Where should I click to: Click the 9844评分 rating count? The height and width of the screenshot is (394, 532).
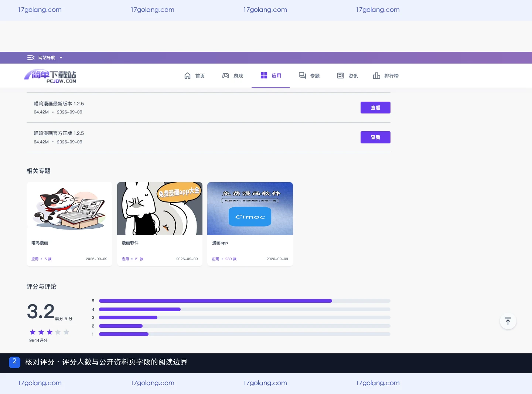point(38,340)
